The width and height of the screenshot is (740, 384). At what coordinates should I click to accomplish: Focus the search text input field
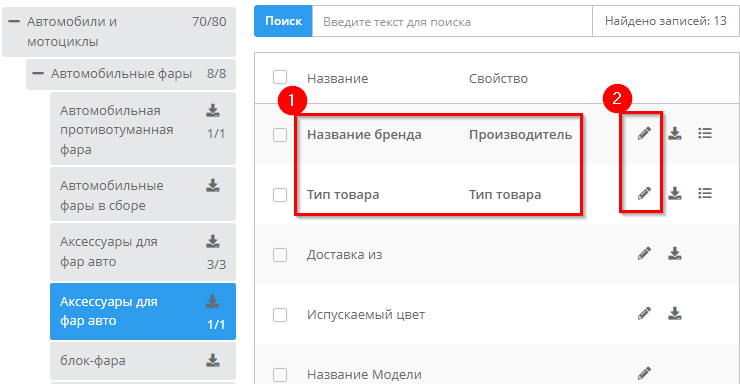click(x=452, y=22)
